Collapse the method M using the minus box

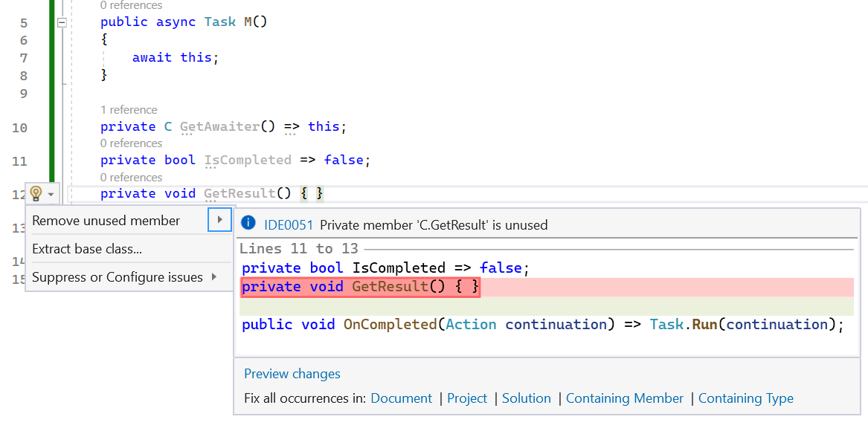(62, 22)
